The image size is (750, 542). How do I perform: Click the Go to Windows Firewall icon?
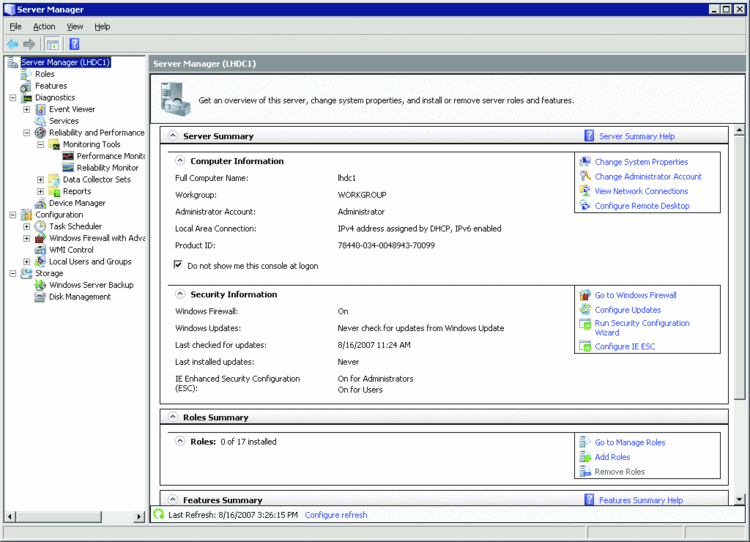click(585, 295)
